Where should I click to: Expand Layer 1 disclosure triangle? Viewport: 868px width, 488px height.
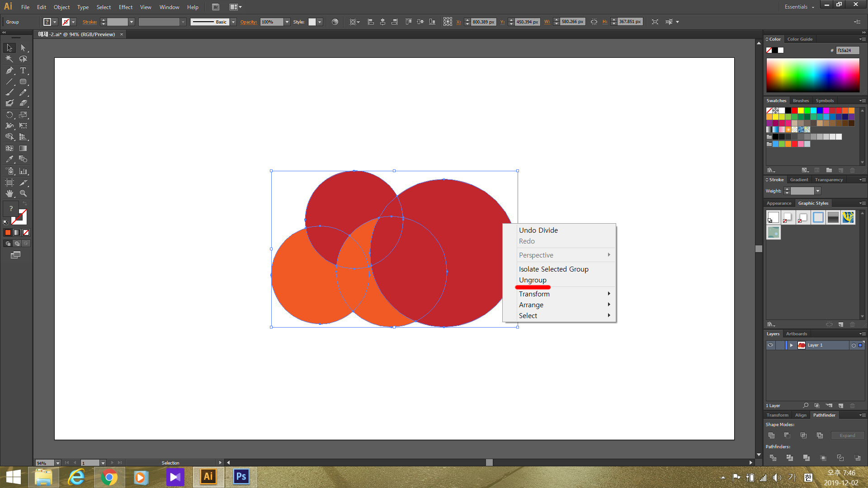click(x=791, y=345)
